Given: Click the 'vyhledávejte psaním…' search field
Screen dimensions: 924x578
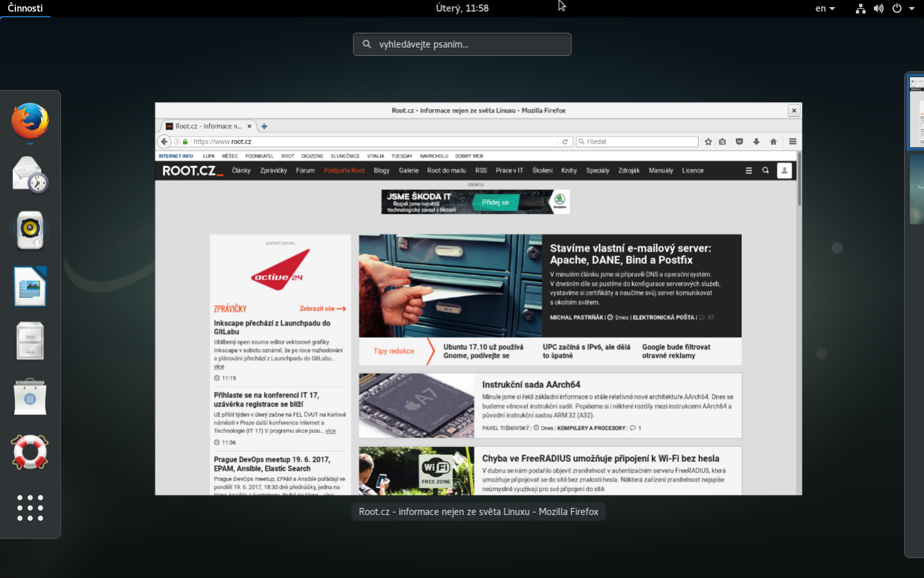Looking at the screenshot, I should [x=462, y=44].
